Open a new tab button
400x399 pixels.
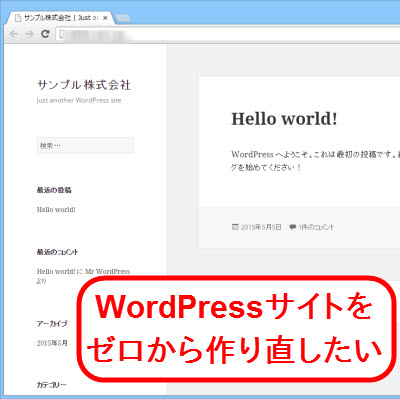coord(123,19)
